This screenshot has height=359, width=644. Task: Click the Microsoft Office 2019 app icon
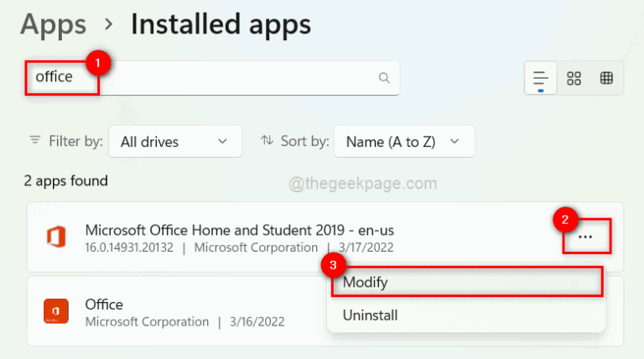coord(56,237)
